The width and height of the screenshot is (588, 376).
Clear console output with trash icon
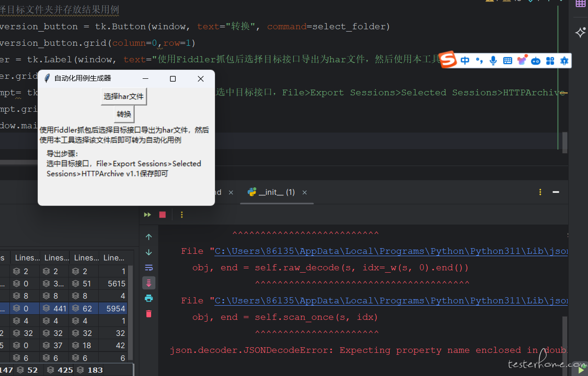point(149,314)
